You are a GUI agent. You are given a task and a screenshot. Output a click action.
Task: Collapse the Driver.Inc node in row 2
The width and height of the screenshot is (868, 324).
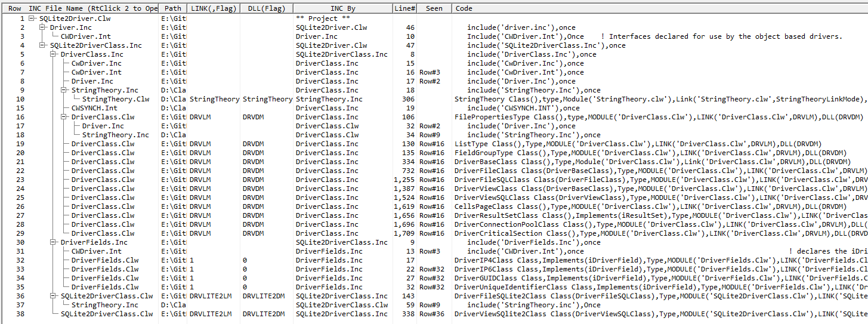[42, 27]
